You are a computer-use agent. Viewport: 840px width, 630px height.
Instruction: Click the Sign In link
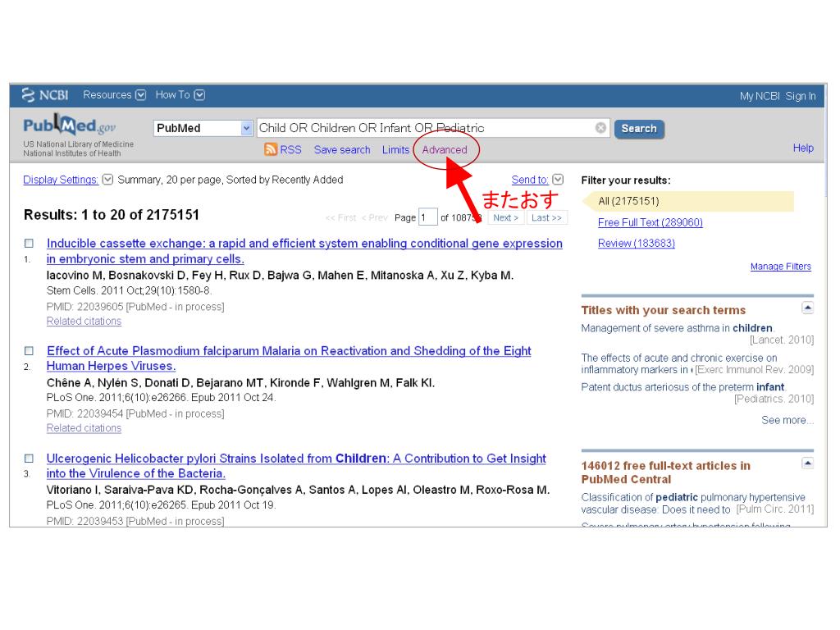coord(801,96)
